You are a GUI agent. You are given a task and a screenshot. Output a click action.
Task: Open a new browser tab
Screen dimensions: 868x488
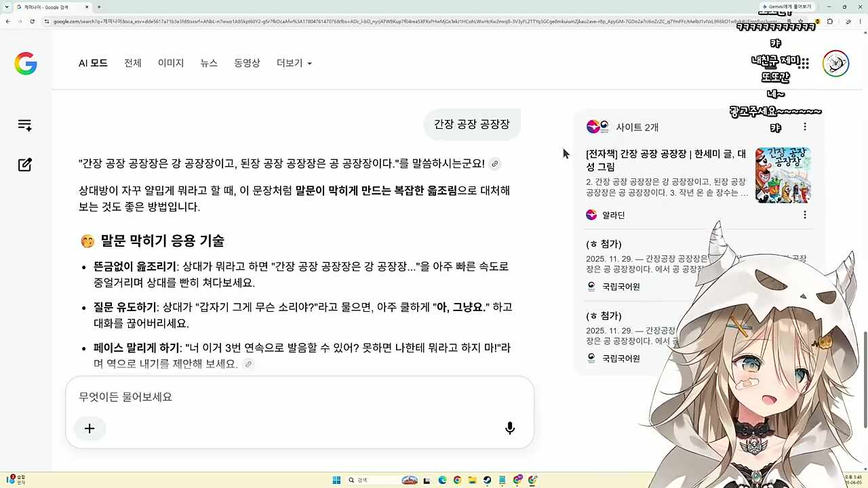[x=99, y=7]
